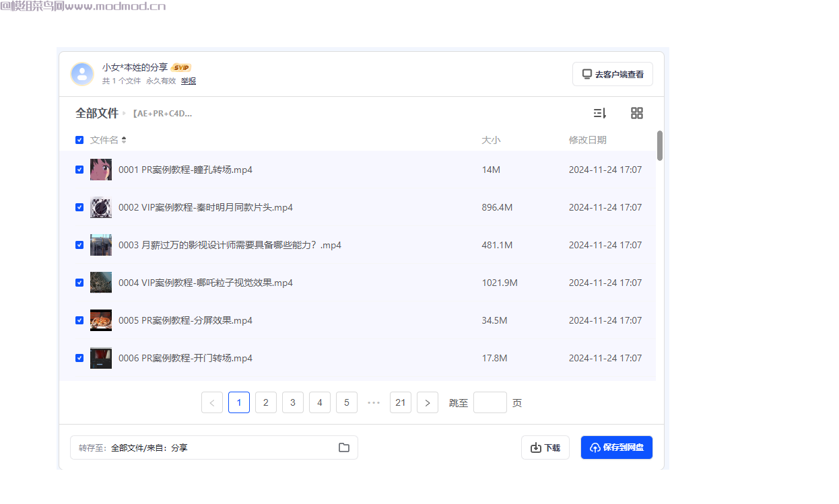Go to previous page arrow
Screen dimensions: 839x504
212,402
